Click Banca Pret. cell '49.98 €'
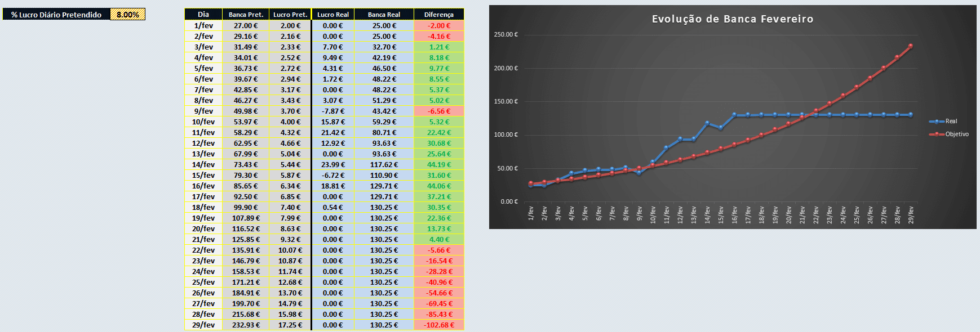This screenshot has width=980, height=332. (x=246, y=111)
